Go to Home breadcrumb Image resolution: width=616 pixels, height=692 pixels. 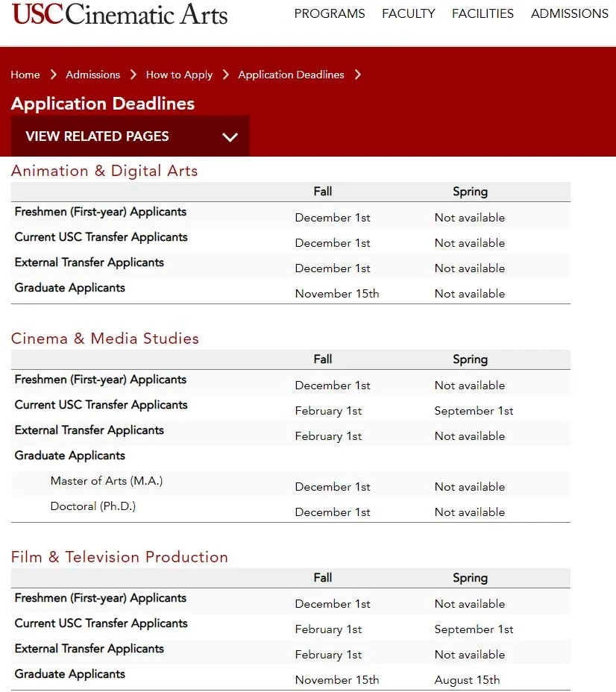[x=25, y=75]
